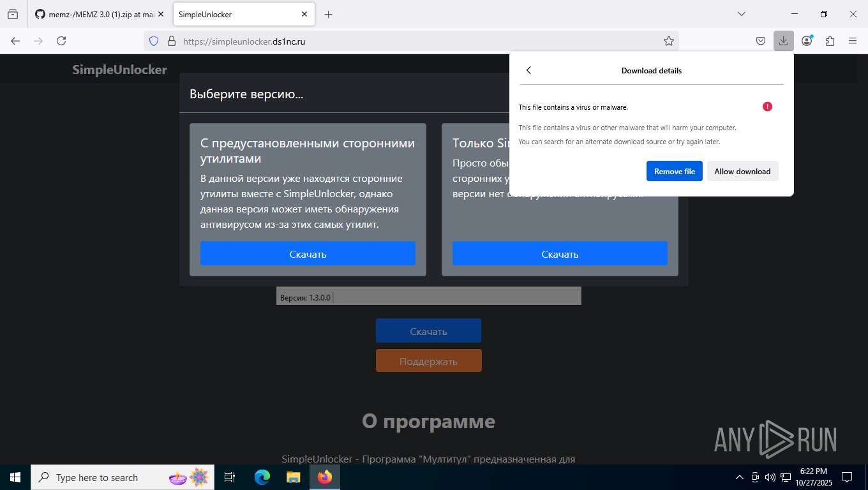Select the SimpleUnlocker tab
Viewport: 868px width, 490px height.
236,14
